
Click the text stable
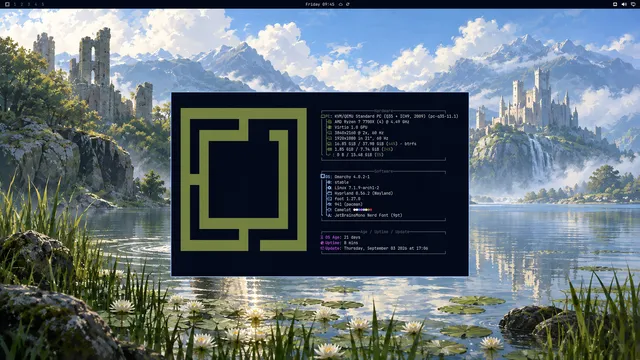click(342, 182)
